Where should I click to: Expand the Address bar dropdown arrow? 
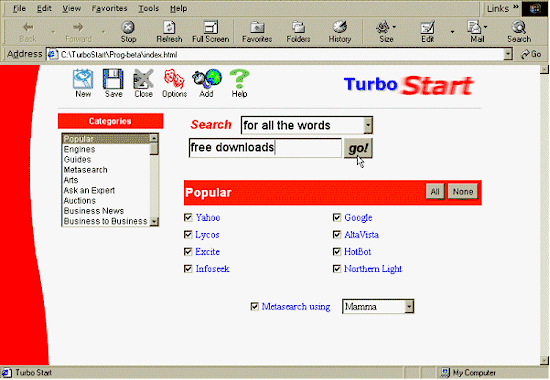pyautogui.click(x=508, y=54)
